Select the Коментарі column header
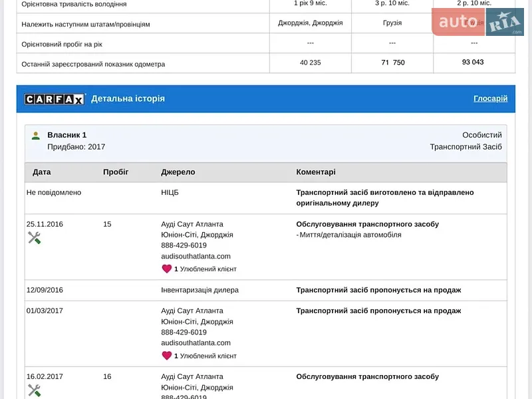Screen dimensions: 532x399 click(316, 172)
